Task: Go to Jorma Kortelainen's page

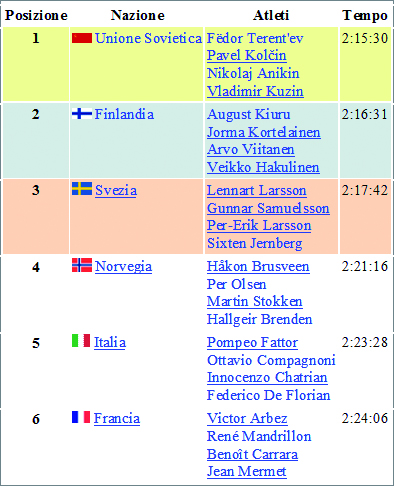Action: point(264,133)
